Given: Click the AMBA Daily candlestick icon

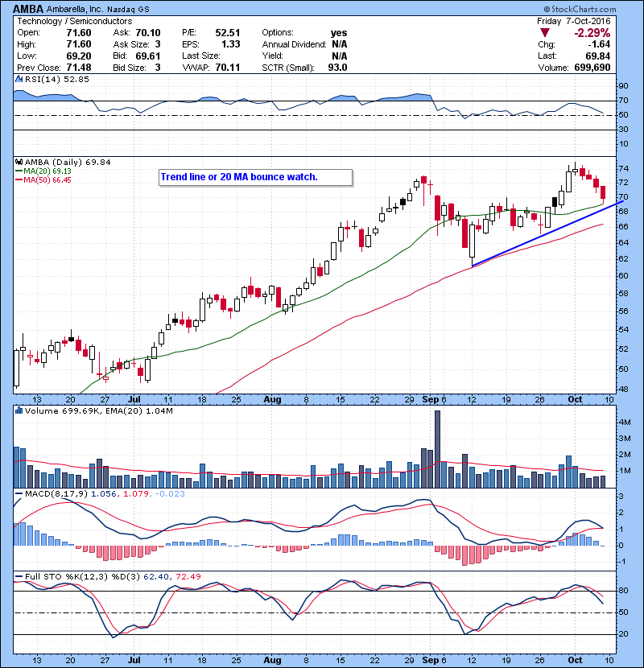Looking at the screenshot, I should point(19,163).
